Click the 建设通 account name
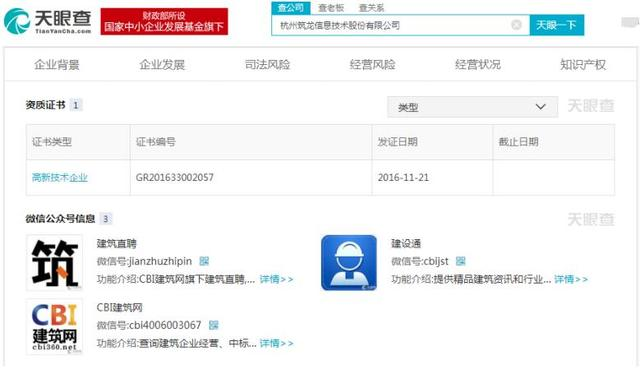 click(x=406, y=244)
